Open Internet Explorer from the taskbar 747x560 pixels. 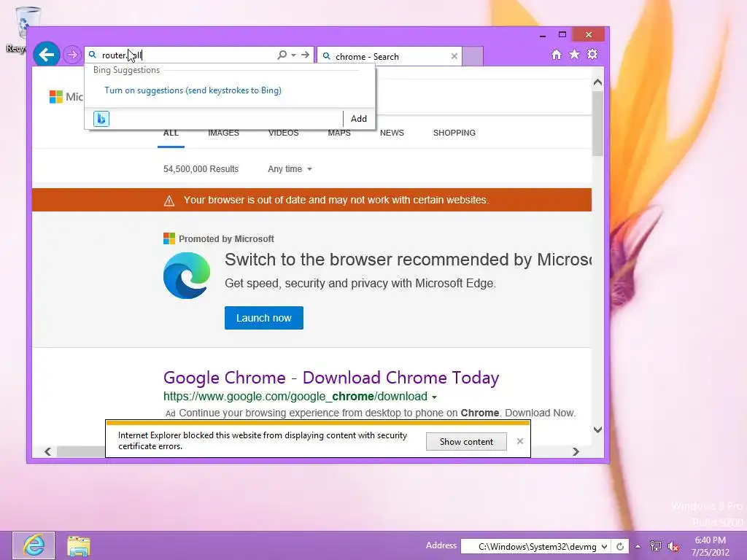click(34, 545)
